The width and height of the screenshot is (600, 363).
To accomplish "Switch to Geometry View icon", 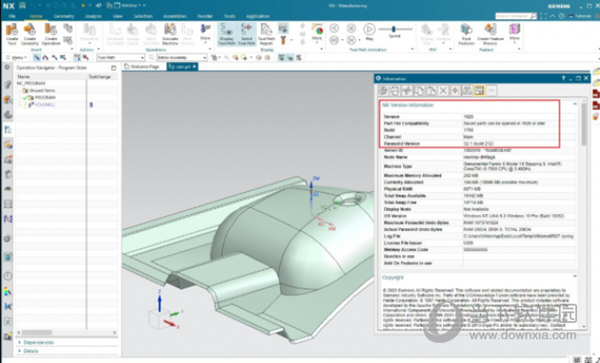I will click(54, 57).
